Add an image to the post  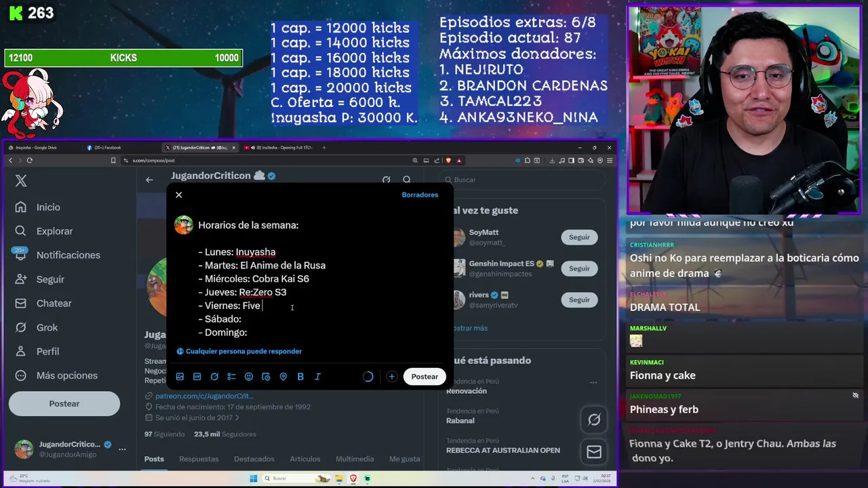180,377
